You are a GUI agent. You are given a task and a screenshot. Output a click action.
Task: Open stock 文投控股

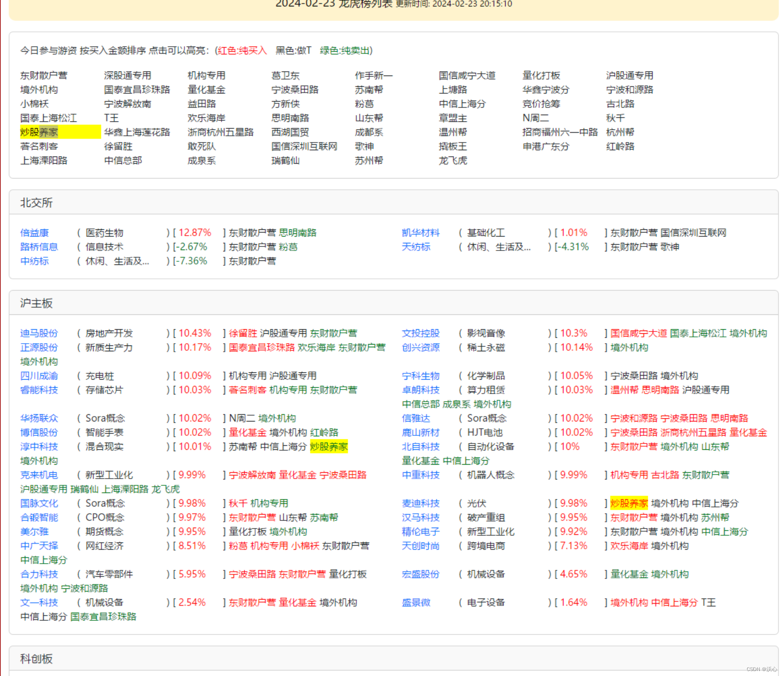[x=421, y=333]
